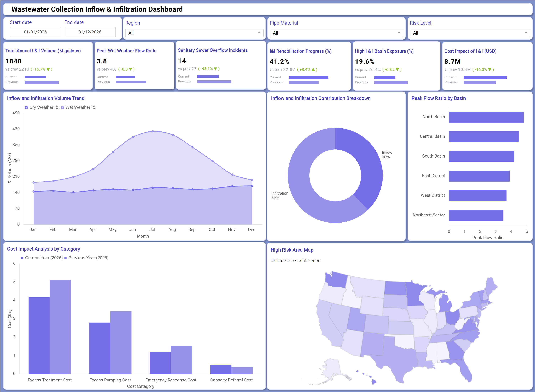
Task: Click the High Risk Area Map title
Action: 292,250
